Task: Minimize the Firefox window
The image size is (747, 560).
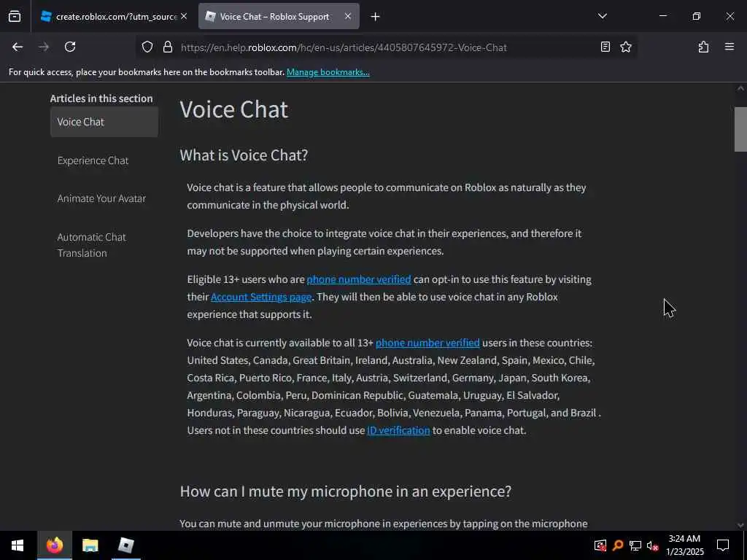Action: pos(662,16)
